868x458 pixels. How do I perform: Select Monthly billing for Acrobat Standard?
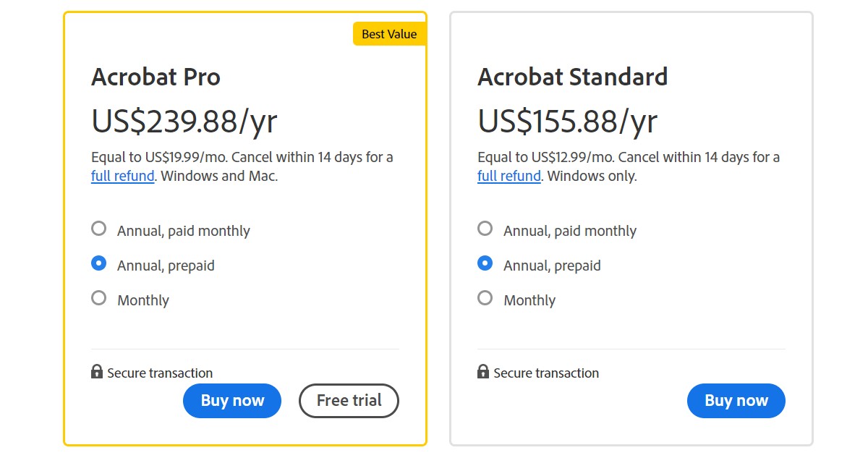pyautogui.click(x=485, y=298)
